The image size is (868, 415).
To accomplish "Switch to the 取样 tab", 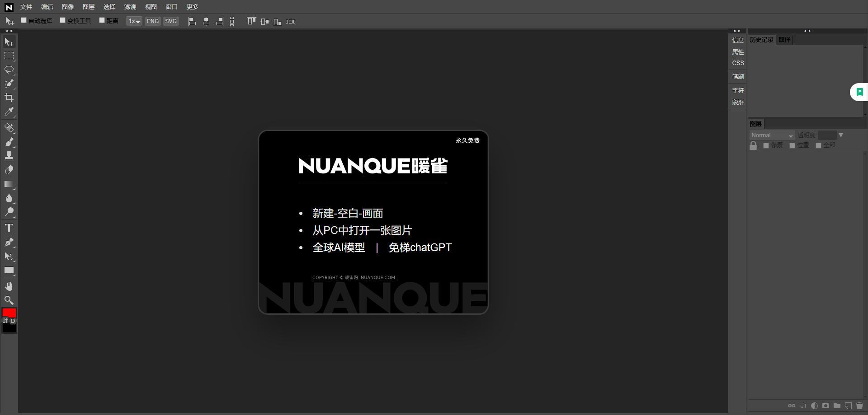I will pyautogui.click(x=784, y=40).
